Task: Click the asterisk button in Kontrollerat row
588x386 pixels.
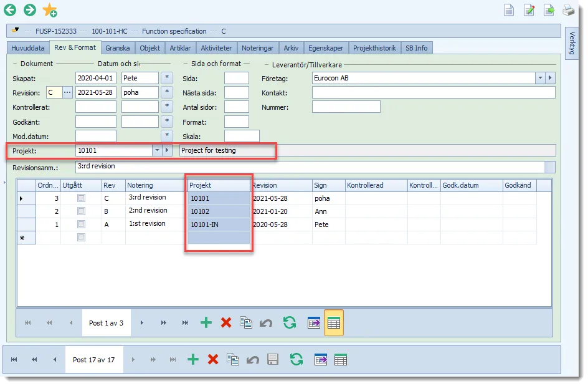Action: click(x=167, y=107)
